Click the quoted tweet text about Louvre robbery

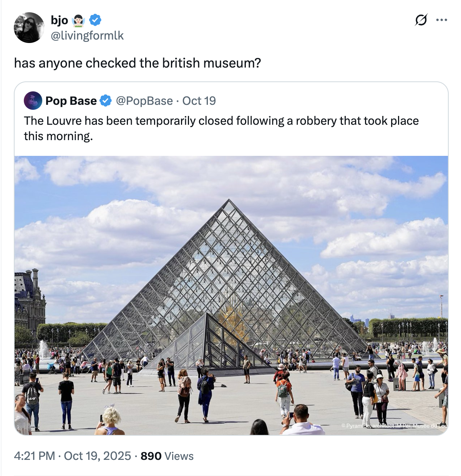(221, 128)
